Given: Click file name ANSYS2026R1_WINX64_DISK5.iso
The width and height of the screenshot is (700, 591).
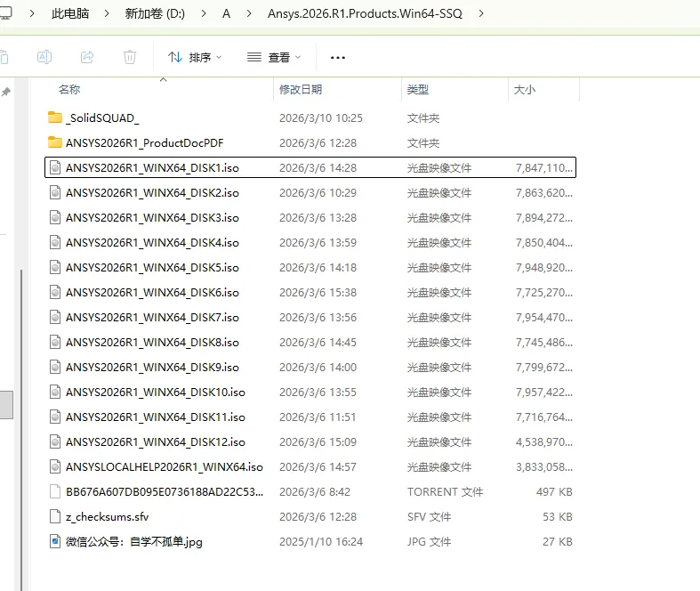Looking at the screenshot, I should 152,268.
